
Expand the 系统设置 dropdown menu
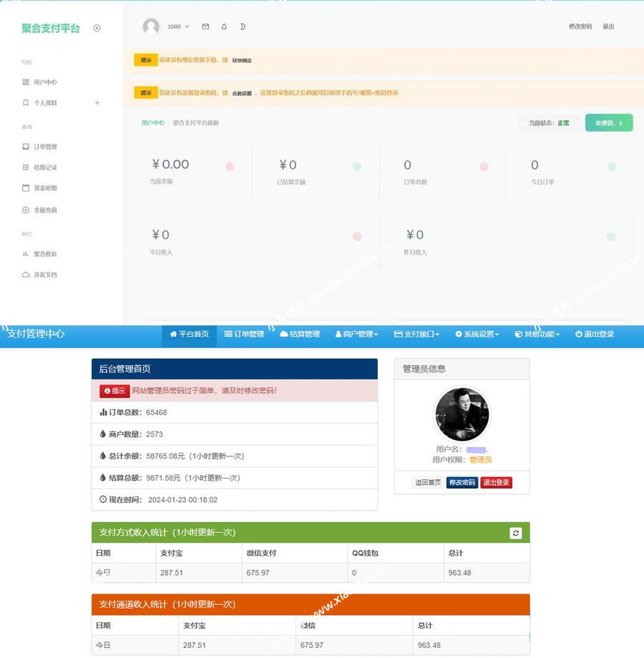point(477,334)
